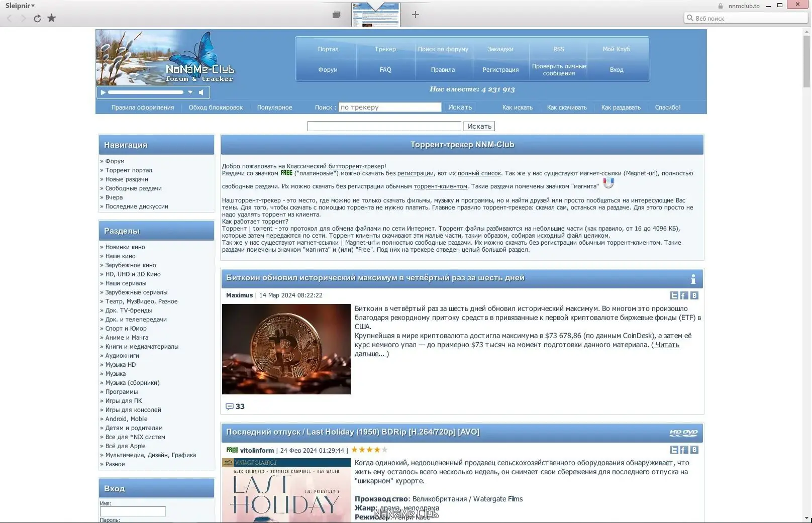Open the Новинки кино section
Viewport: 812px width, 523px height.
(125, 247)
